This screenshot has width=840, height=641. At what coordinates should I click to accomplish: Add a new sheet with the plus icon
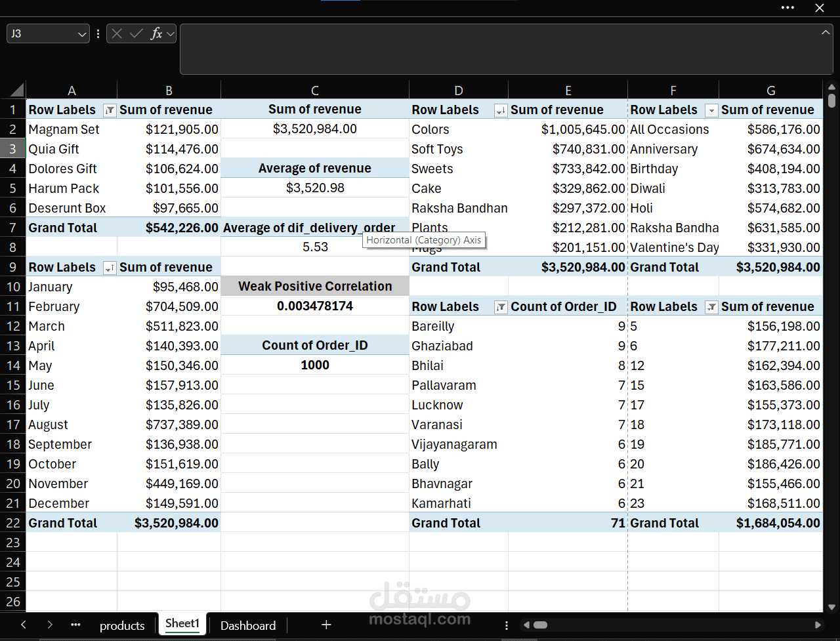pos(326,625)
